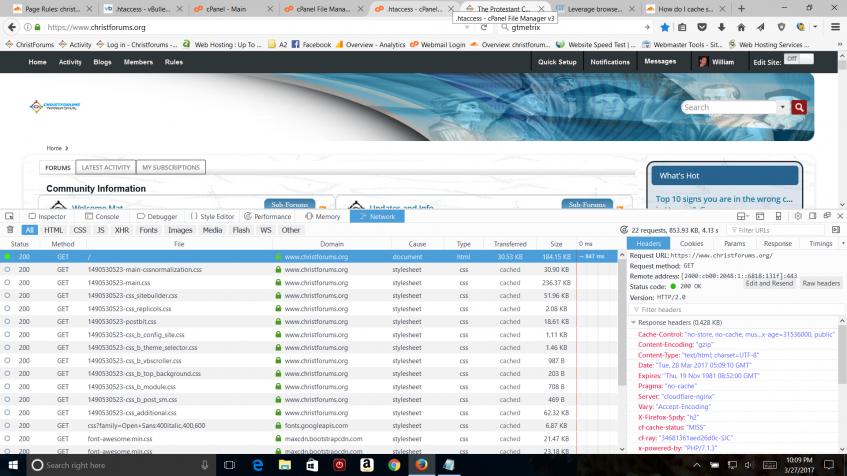Screen dimensions: 847x476
Task: Click the Edit and Resend button
Action: click(x=769, y=283)
